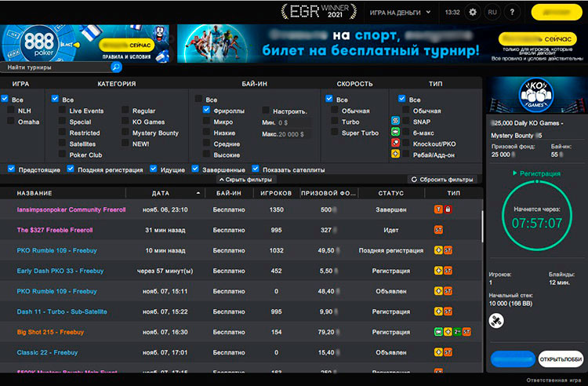
Task: Click green 6-max icon in Big Shot 215 row
Action: tap(438, 332)
